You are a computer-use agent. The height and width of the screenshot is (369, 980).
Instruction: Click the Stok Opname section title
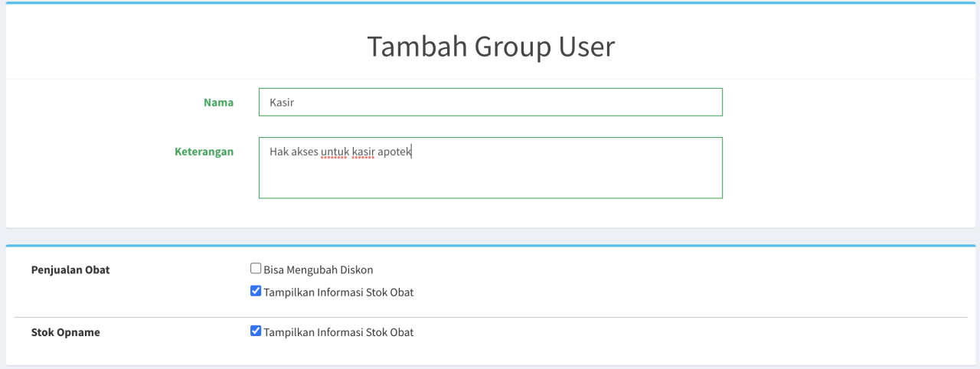click(x=66, y=332)
